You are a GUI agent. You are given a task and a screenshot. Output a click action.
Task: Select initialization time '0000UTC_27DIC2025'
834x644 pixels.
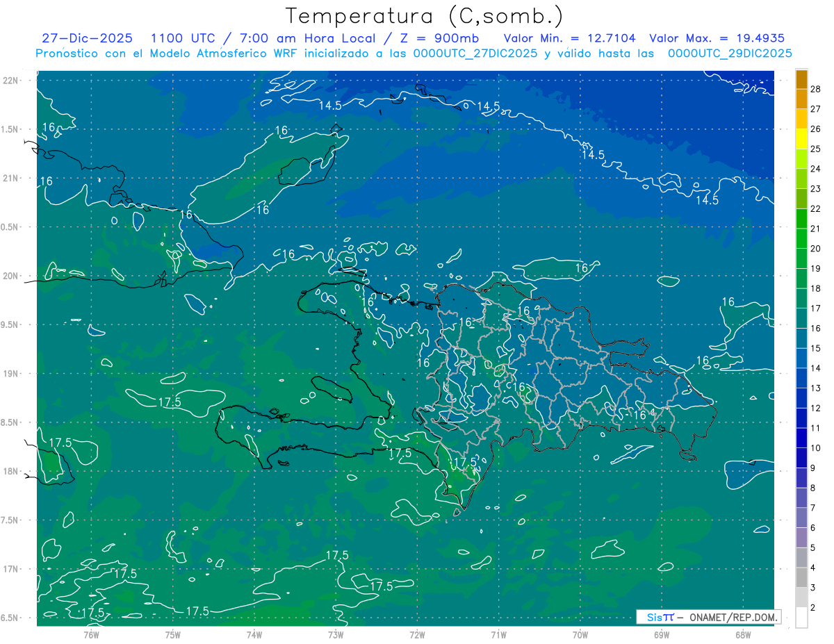tap(475, 53)
